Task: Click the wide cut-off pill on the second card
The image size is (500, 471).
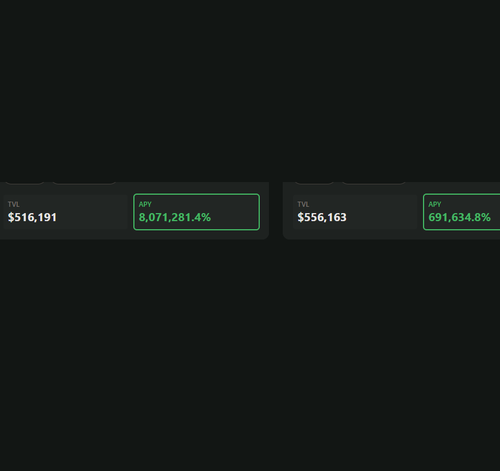Action: click(374, 183)
